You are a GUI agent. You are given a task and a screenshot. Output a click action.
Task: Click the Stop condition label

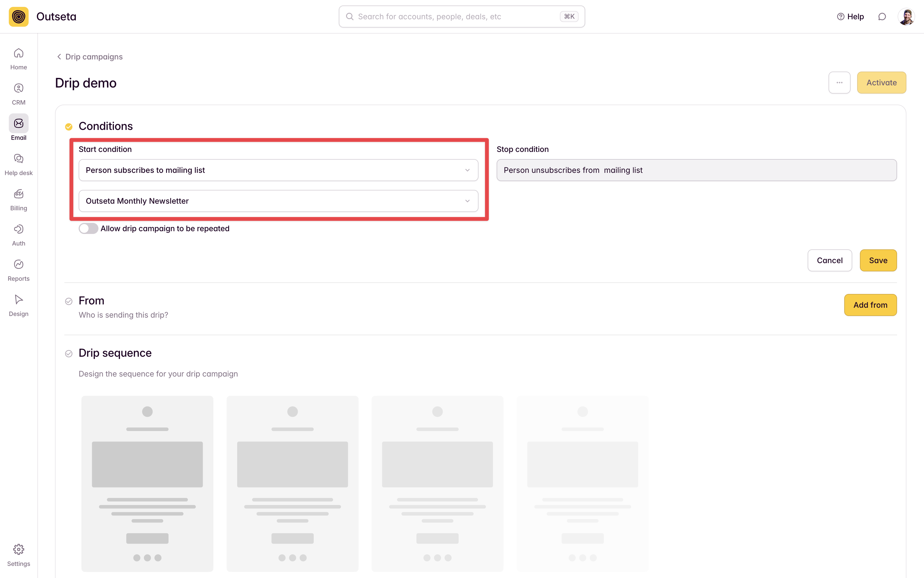point(523,149)
